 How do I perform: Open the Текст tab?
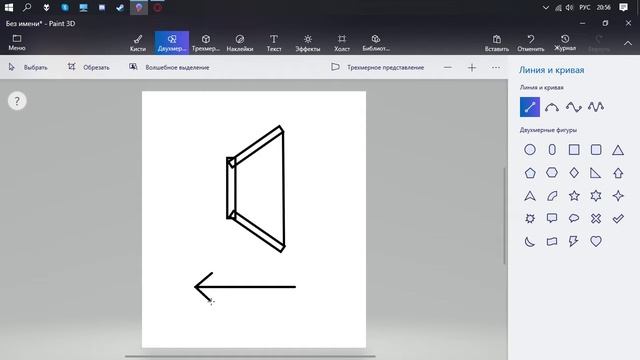click(x=274, y=43)
